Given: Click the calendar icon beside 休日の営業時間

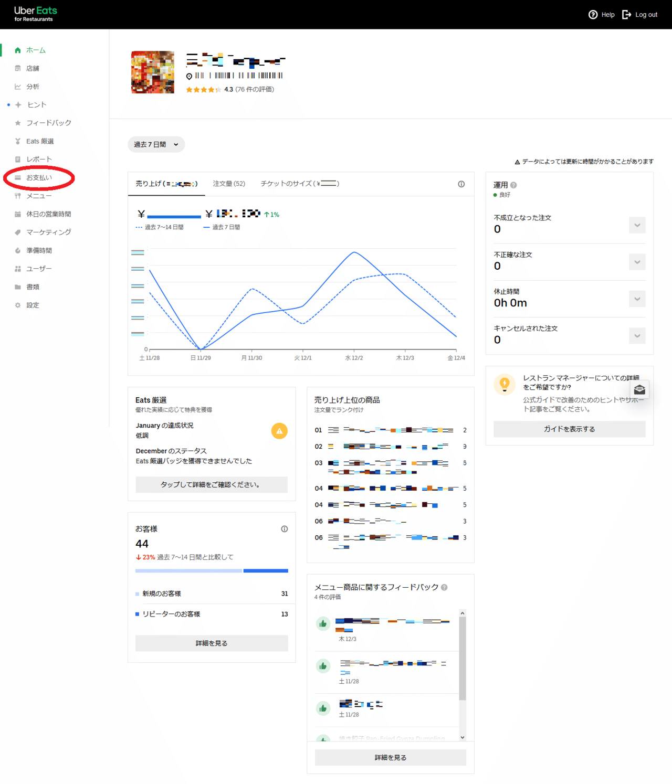Looking at the screenshot, I should tap(18, 214).
